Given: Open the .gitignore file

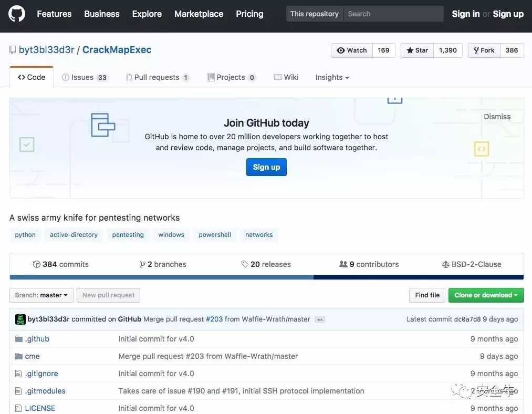Looking at the screenshot, I should coord(41,374).
